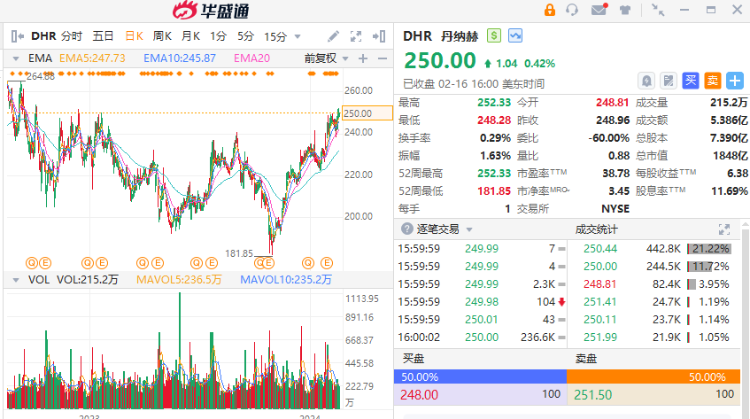Expand chart to fullscreen view
Viewport: 750px width, 419px height.
click(356, 36)
